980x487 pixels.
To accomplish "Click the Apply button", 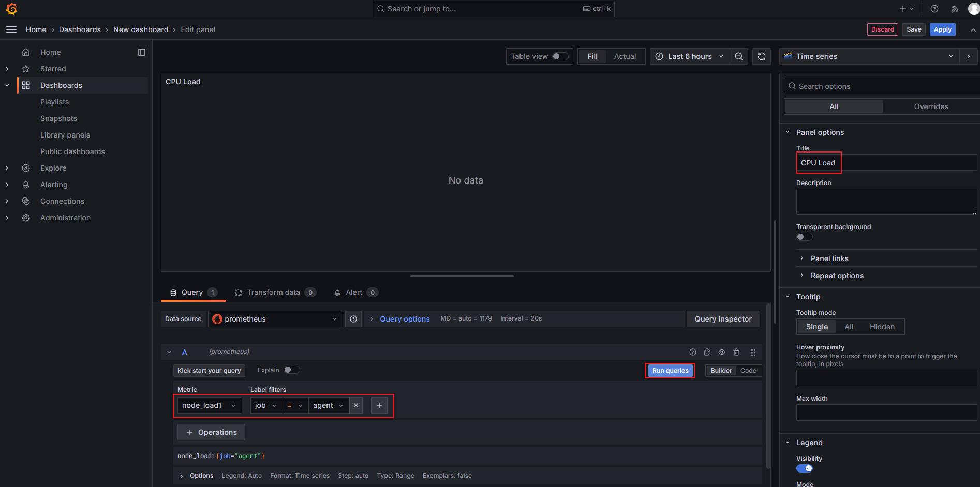I will coord(942,29).
